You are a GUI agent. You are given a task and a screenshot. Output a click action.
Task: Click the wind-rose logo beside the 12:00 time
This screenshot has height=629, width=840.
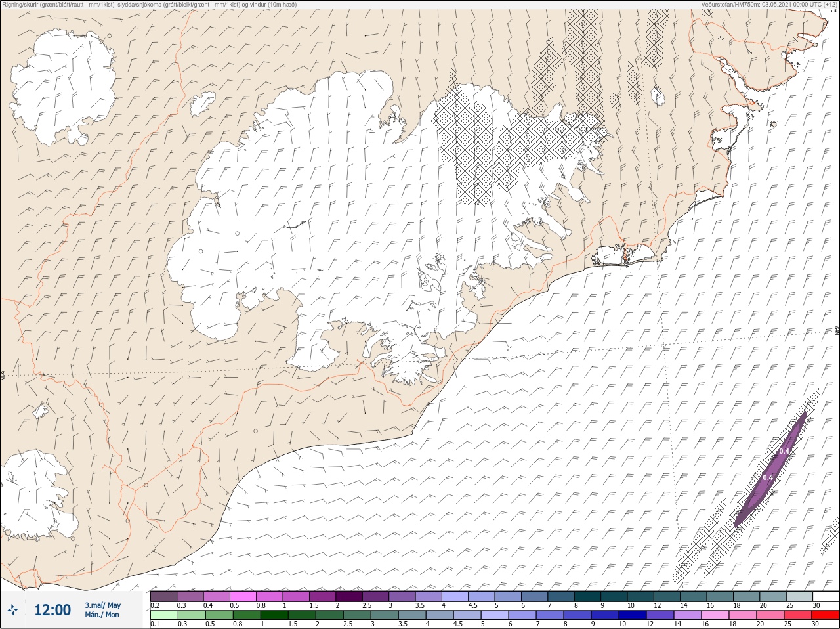(x=13, y=610)
